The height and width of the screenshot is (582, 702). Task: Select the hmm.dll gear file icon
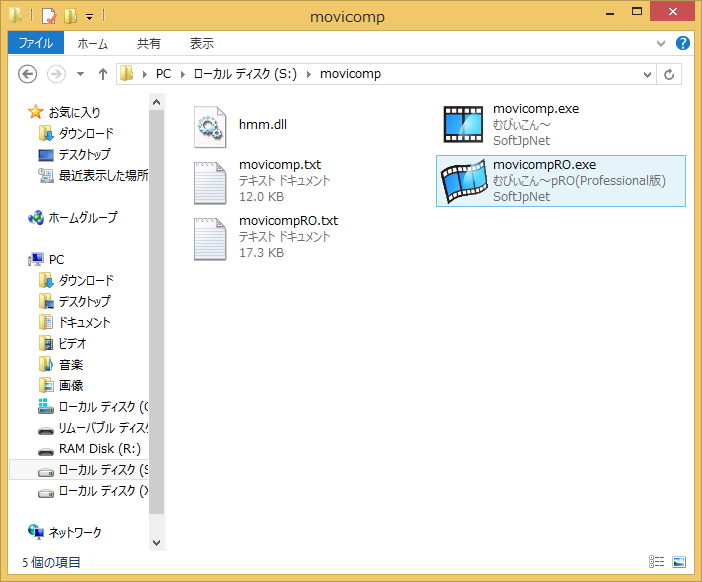210,127
